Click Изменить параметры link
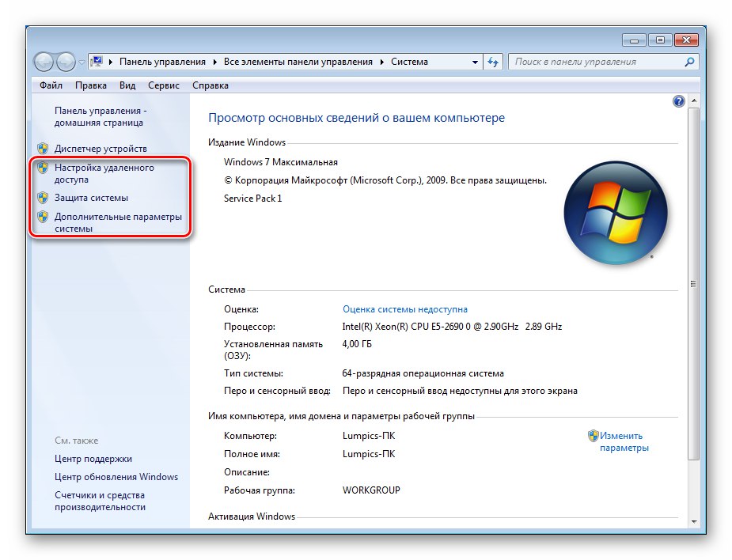 (624, 442)
